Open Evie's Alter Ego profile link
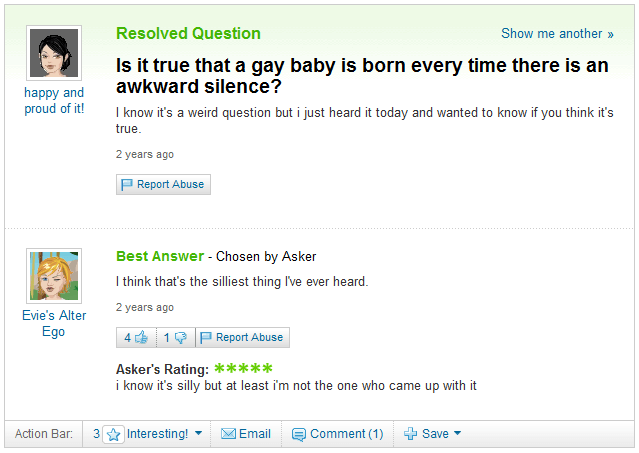639x453 pixels. tap(54, 323)
